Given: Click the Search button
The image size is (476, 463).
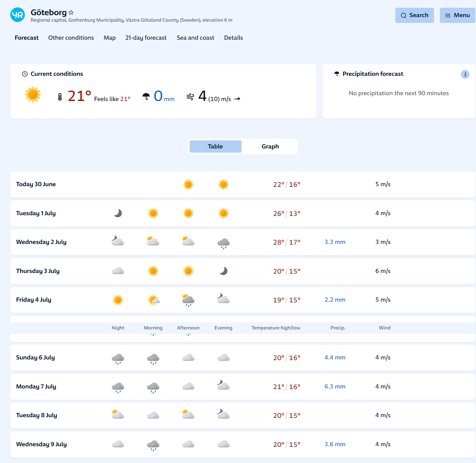Looking at the screenshot, I should tap(414, 15).
